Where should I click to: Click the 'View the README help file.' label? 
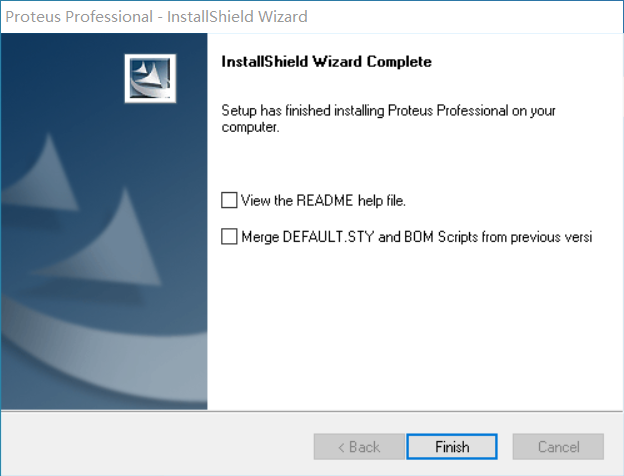[x=323, y=200]
